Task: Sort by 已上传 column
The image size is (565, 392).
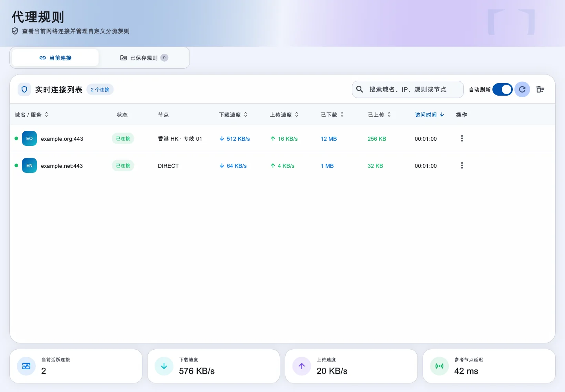Action: pos(379,114)
